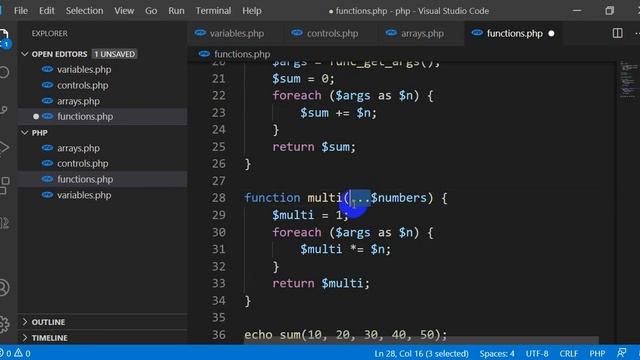Click the Split Editor Right icon
Image resolution: width=640 pixels, height=360 pixels.
[x=618, y=33]
